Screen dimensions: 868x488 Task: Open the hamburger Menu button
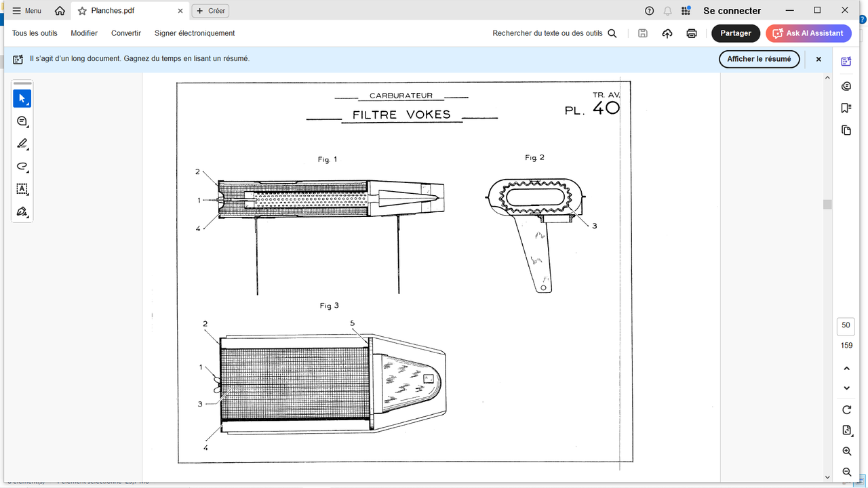tap(26, 11)
